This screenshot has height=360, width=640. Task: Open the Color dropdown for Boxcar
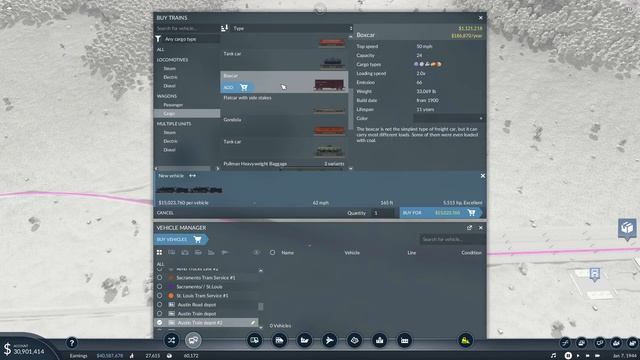[x=449, y=118]
